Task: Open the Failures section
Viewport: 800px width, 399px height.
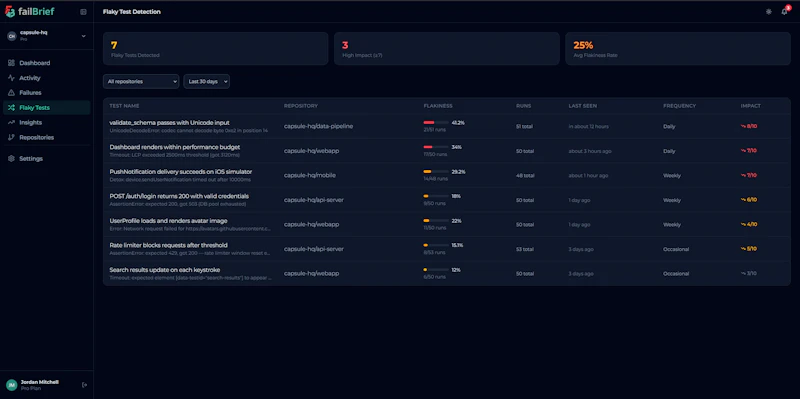Action: point(46,93)
